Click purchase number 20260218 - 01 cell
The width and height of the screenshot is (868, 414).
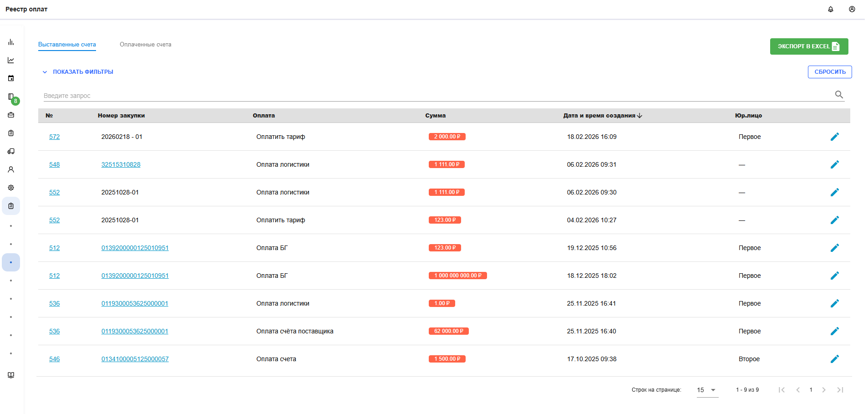(122, 137)
